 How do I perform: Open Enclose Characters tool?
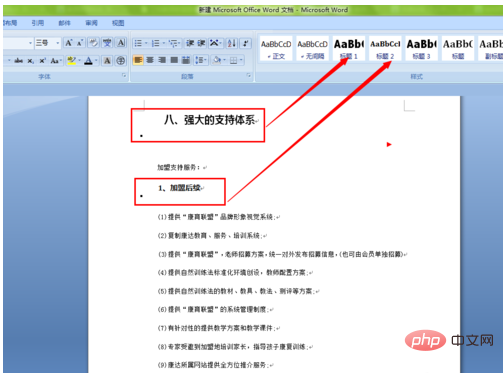point(121,61)
